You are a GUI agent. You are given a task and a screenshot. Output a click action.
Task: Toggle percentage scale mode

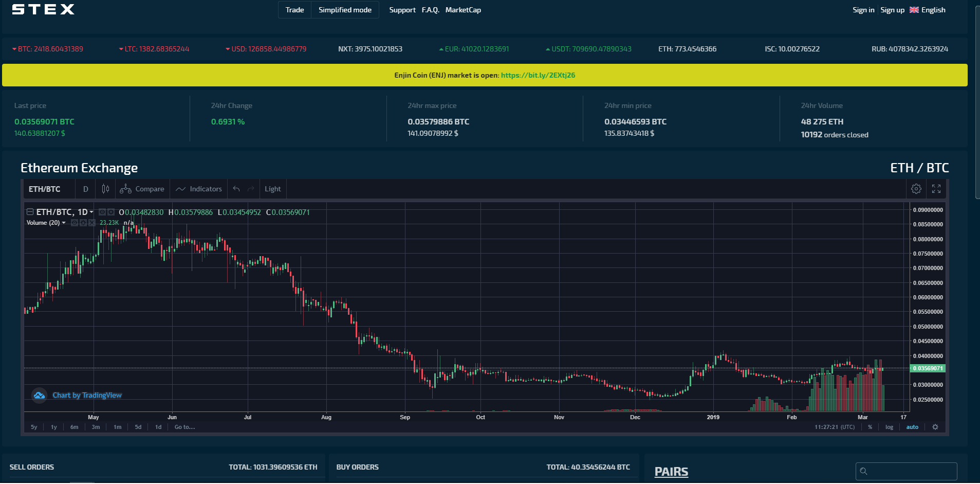point(870,427)
